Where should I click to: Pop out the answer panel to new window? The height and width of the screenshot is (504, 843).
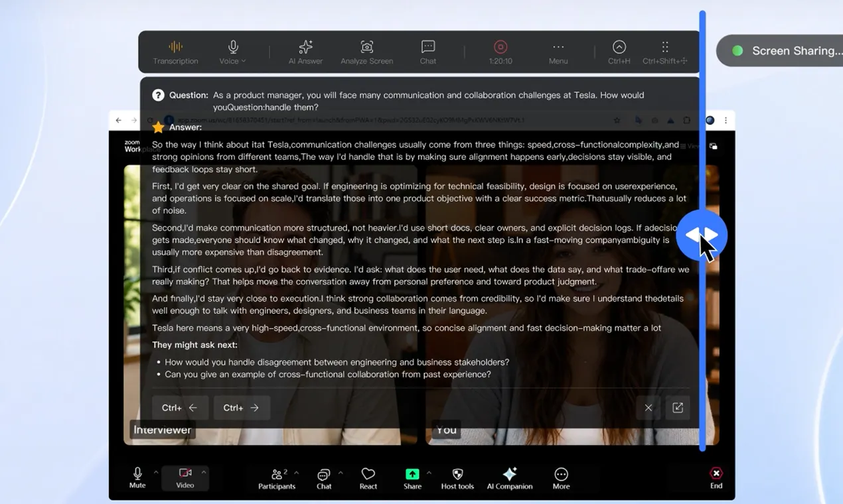(x=678, y=408)
